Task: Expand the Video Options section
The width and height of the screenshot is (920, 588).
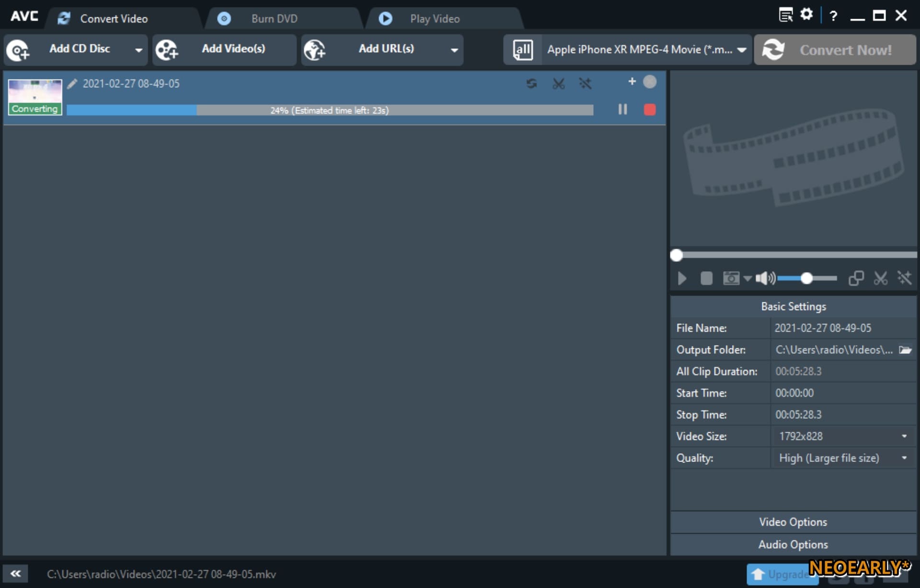Action: tap(793, 522)
